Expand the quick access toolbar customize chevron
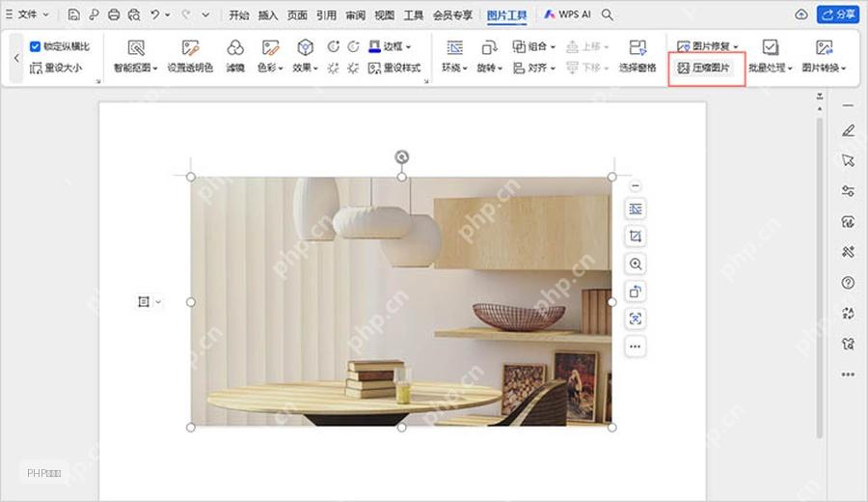The image size is (868, 502). tap(205, 14)
